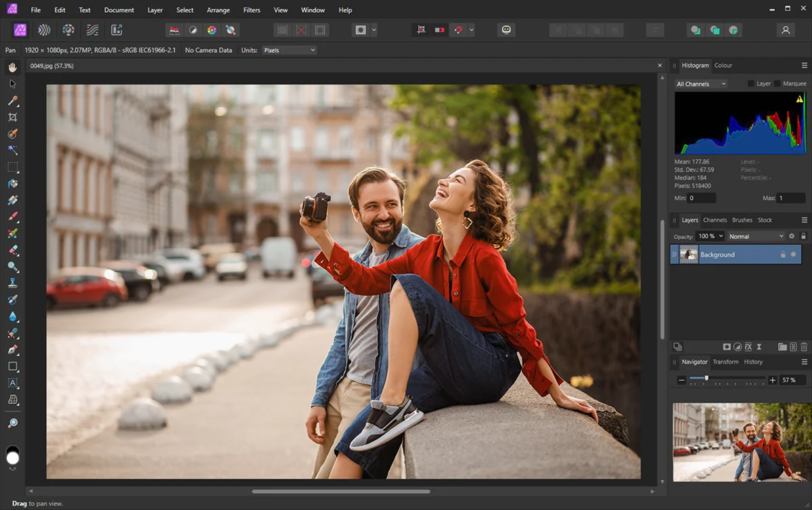Viewport: 812px width, 510px height.
Task: Open the All Channels dropdown
Action: (700, 84)
